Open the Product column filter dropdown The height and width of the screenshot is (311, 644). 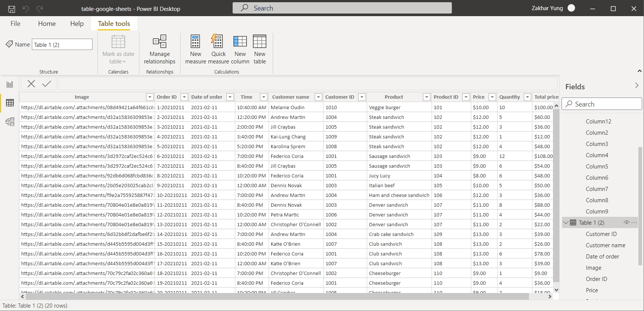tap(427, 97)
